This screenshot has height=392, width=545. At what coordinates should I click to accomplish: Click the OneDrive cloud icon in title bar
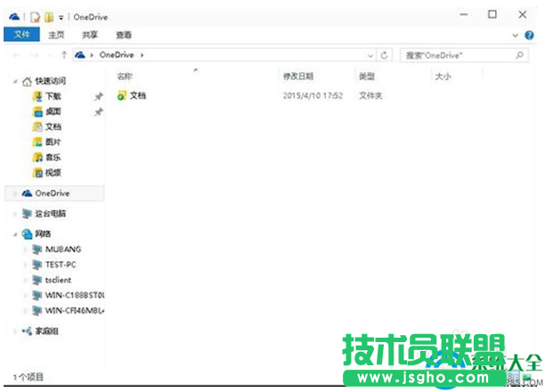(x=14, y=16)
